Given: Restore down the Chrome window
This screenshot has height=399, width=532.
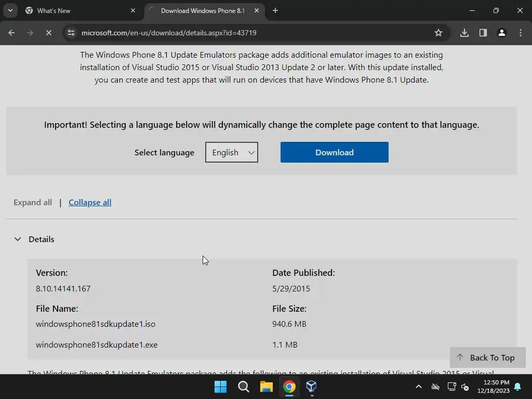Looking at the screenshot, I should pos(496,10).
